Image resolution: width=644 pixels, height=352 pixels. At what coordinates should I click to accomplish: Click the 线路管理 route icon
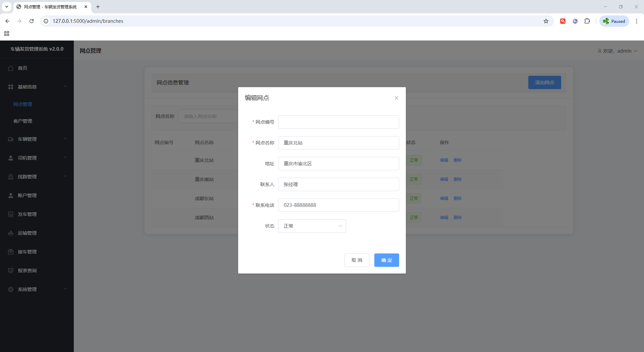11,177
